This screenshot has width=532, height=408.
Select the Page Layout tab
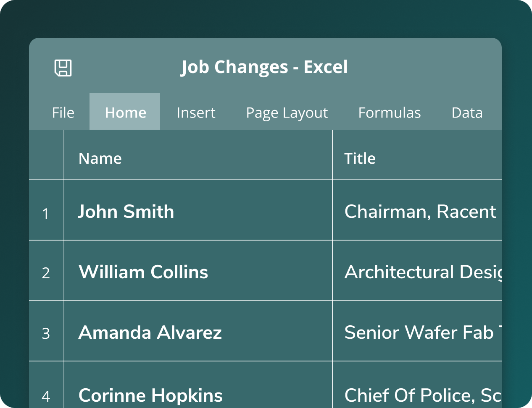(287, 112)
